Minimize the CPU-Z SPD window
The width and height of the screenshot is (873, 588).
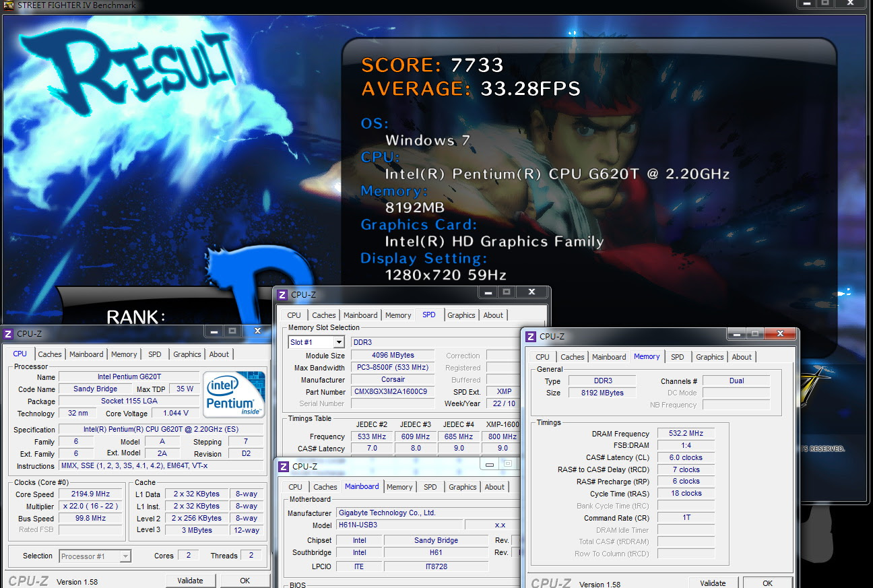point(488,292)
